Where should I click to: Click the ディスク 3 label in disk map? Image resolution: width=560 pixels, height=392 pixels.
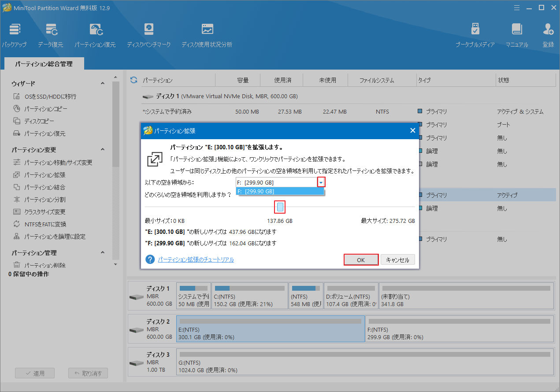[158, 354]
